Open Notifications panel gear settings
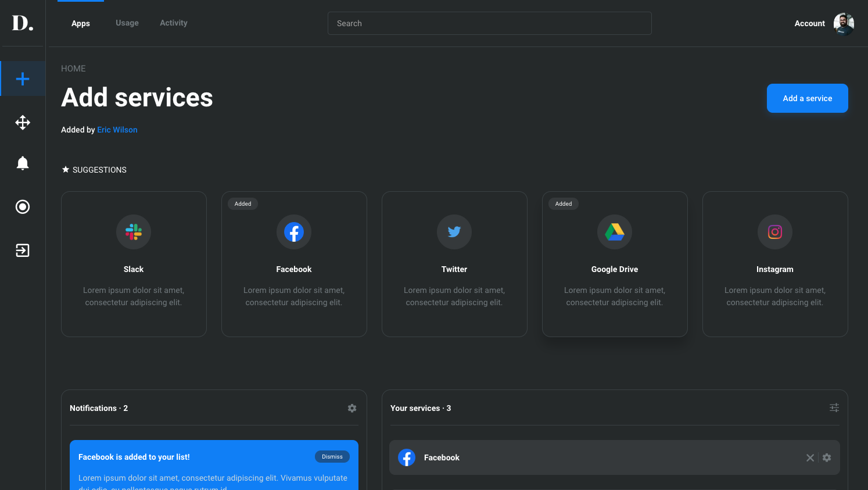Image resolution: width=868 pixels, height=490 pixels. (352, 409)
